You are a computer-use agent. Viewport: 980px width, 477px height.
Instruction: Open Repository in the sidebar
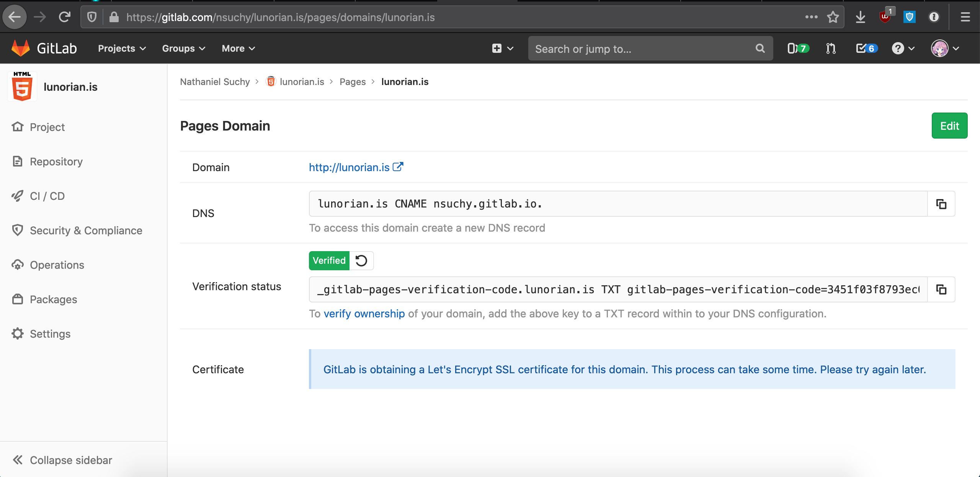[x=56, y=162]
